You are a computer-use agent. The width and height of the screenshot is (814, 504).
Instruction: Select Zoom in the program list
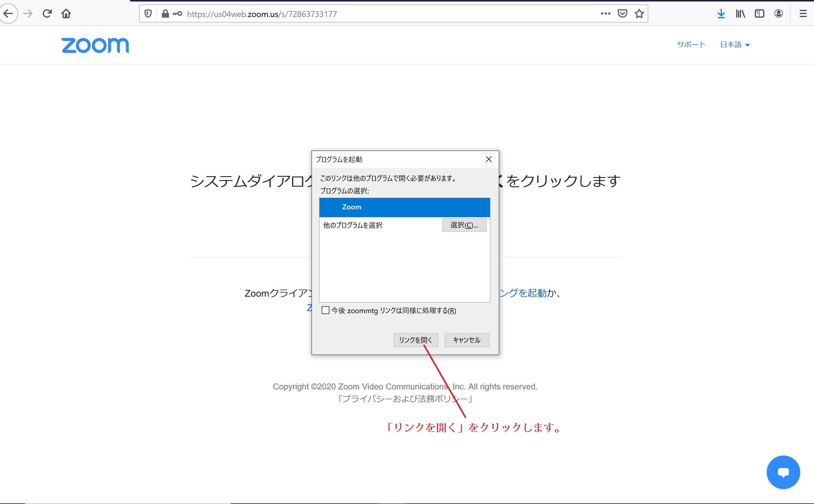pos(405,207)
